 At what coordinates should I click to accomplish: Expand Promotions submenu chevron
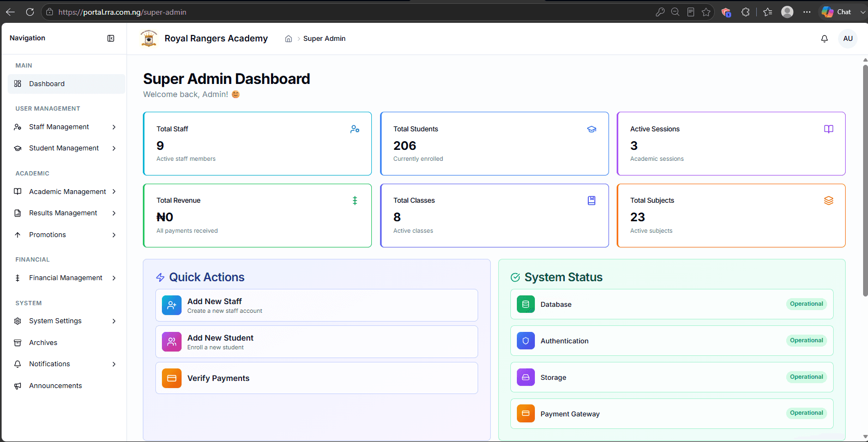114,235
